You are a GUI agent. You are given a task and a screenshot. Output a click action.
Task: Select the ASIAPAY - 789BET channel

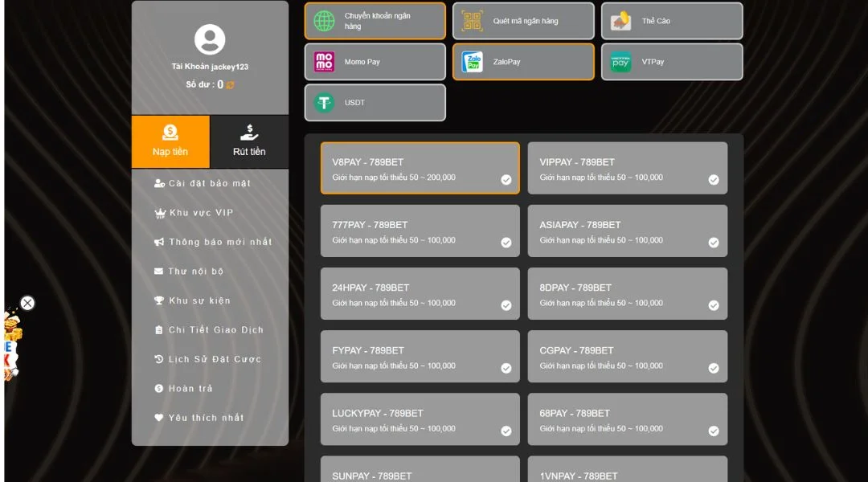click(x=627, y=231)
